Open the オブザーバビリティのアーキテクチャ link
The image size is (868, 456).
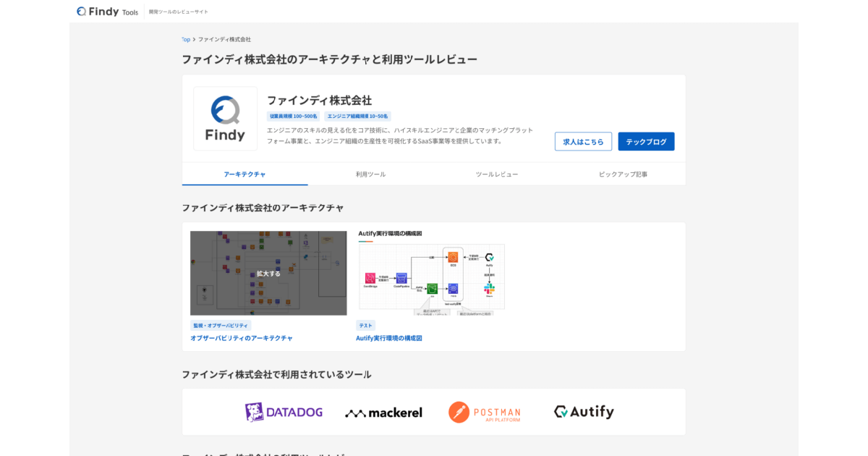(240, 337)
